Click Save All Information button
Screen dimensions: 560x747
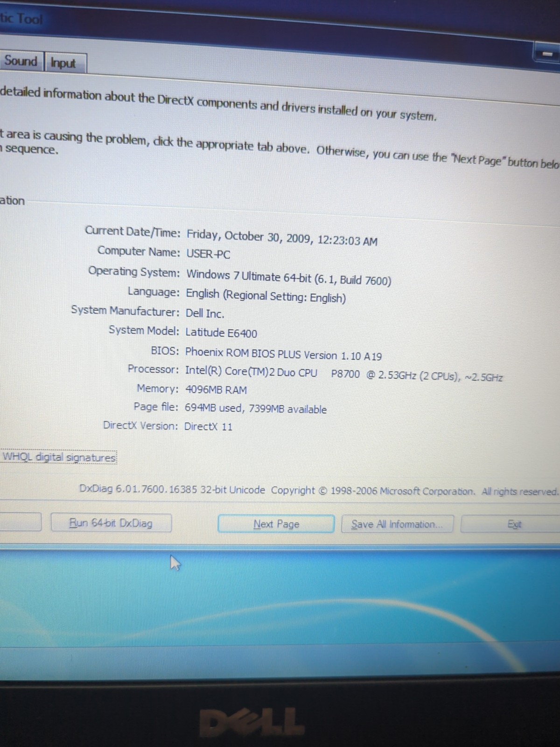pos(397,524)
